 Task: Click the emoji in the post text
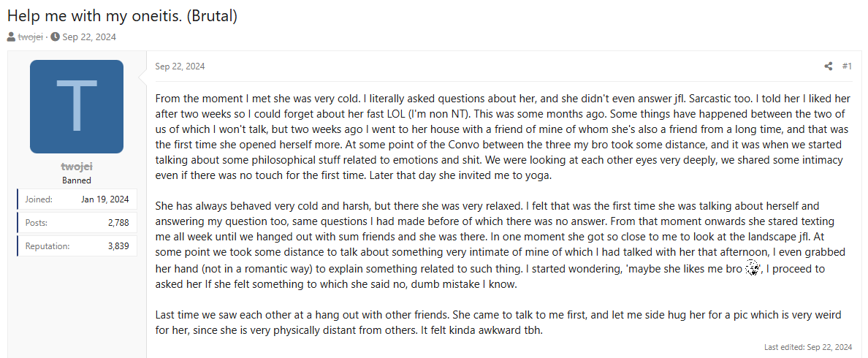[753, 269]
